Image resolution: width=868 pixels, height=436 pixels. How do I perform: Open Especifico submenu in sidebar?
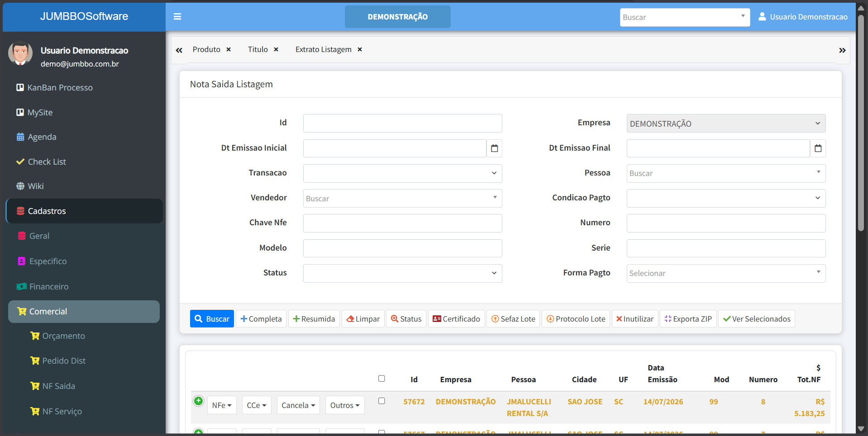click(x=84, y=261)
